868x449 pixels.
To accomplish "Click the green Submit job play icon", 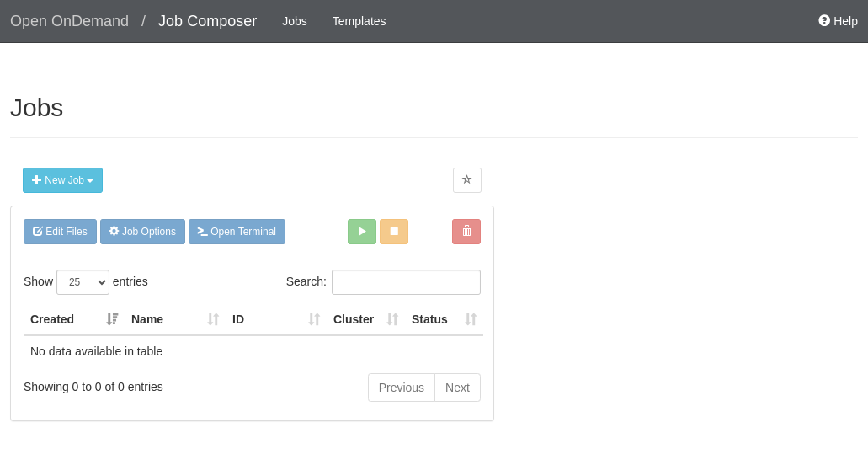I will pyautogui.click(x=362, y=232).
